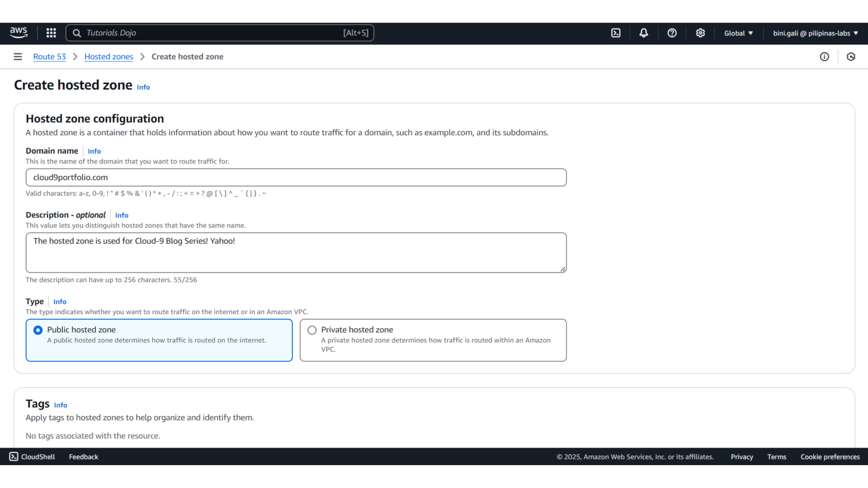Open the help question mark icon

672,33
